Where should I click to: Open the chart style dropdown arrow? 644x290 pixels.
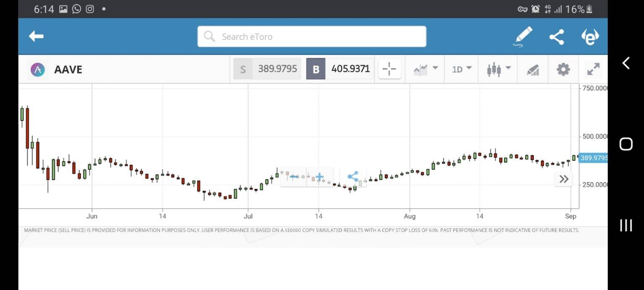click(435, 68)
